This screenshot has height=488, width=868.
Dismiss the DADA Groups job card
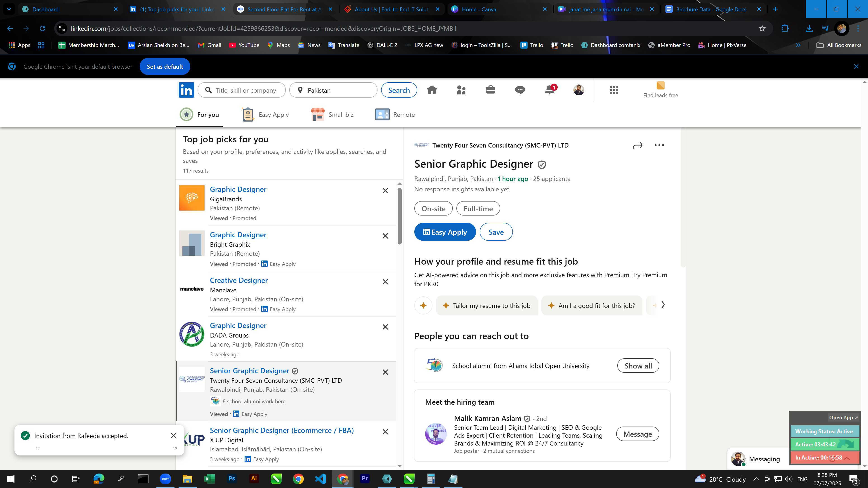[385, 327]
